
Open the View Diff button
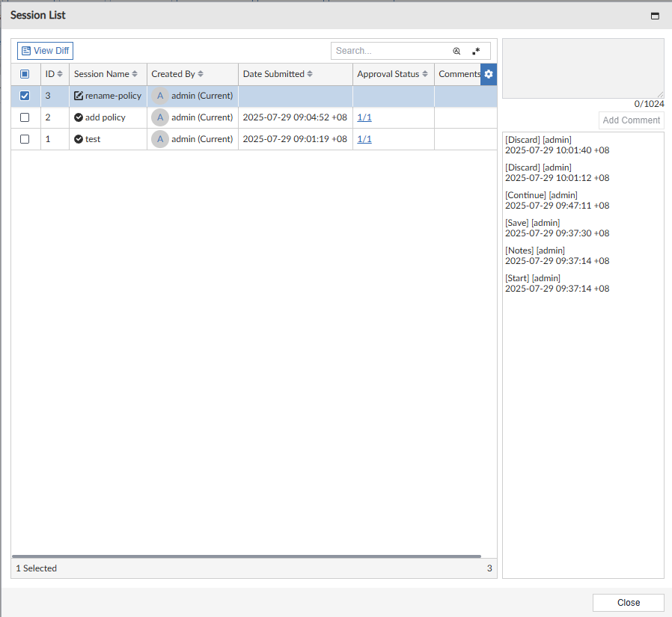coord(45,51)
